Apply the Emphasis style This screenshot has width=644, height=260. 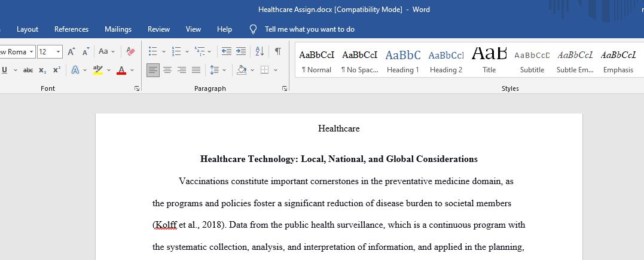click(618, 62)
